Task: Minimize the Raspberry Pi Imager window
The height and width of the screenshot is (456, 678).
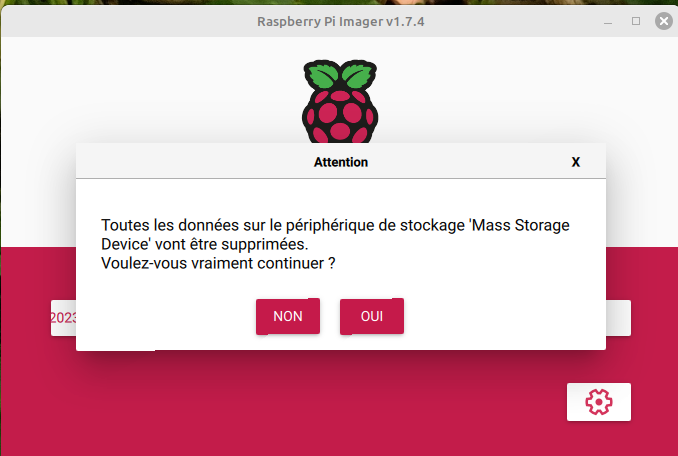Action: (608, 21)
